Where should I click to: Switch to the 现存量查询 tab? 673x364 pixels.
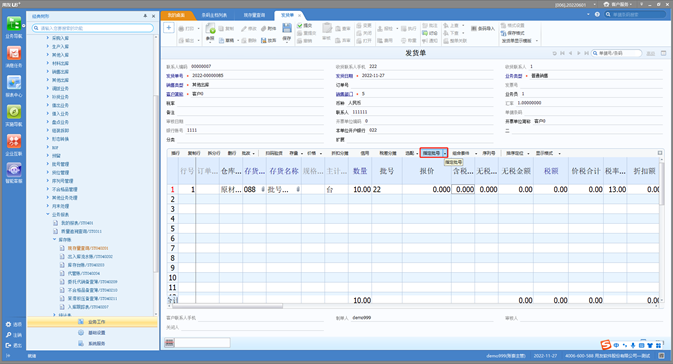254,15
